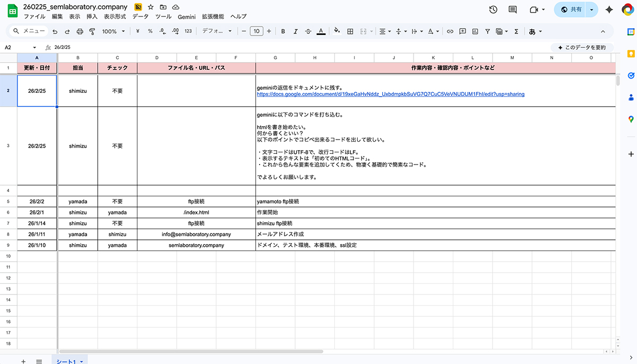Insert a comment using the toolbar icon

(x=462, y=31)
